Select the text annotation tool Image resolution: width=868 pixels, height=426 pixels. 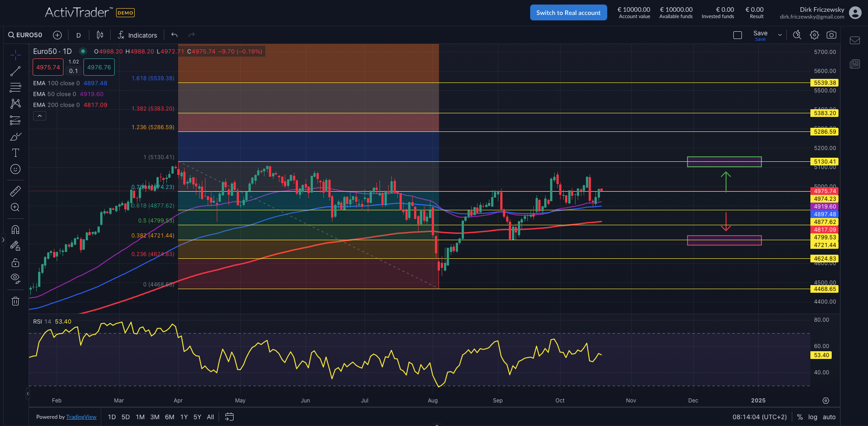pos(15,153)
